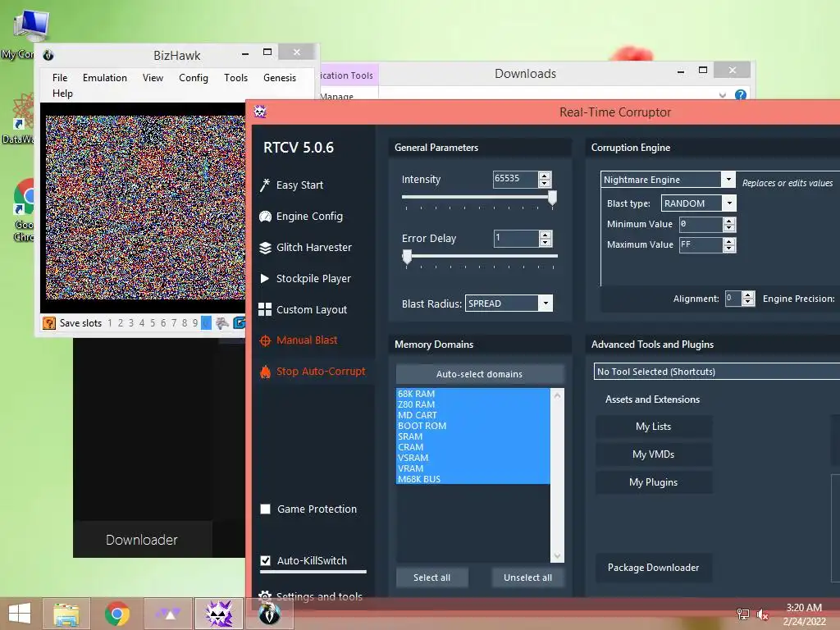
Task: Open the No Tool Selected dropdown
Action: 718,372
